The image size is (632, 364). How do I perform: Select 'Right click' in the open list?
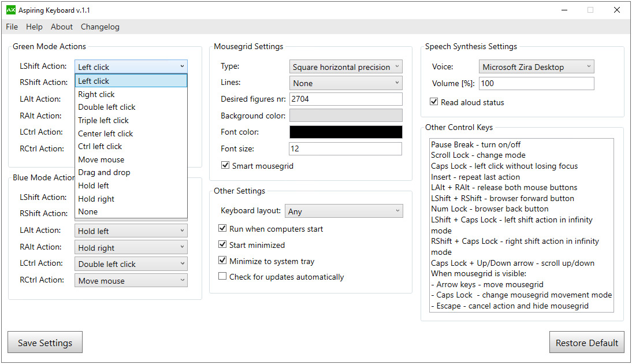131,94
